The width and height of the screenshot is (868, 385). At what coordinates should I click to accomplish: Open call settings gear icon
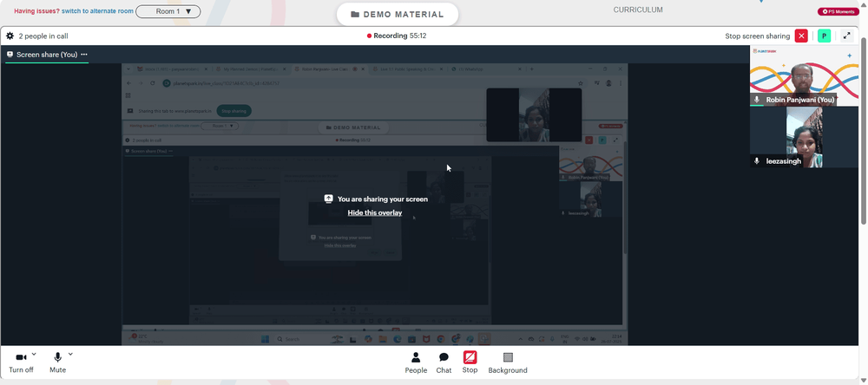click(10, 36)
